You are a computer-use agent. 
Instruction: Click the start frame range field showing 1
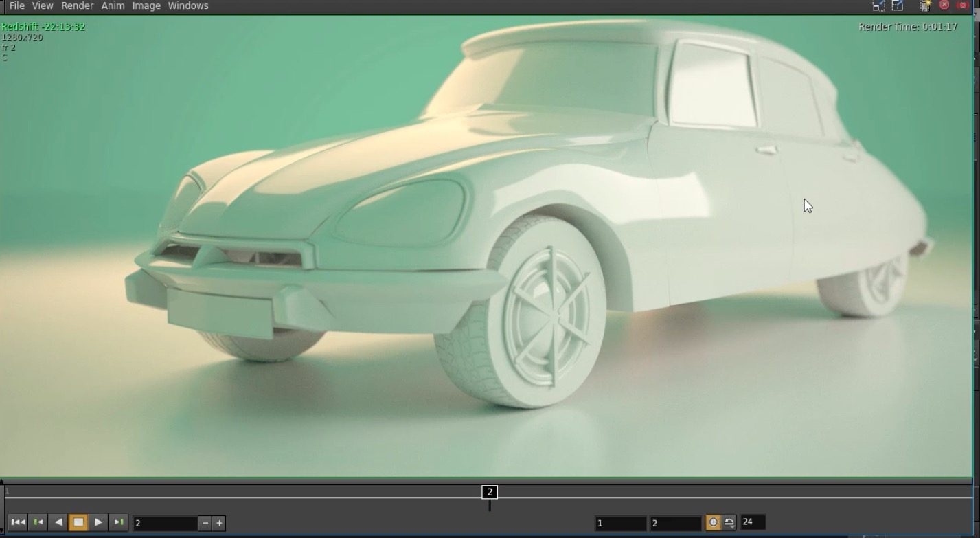coord(621,524)
